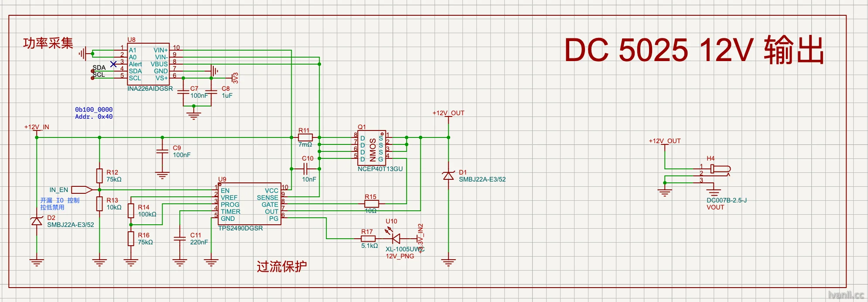Image resolution: width=868 pixels, height=302 pixels.
Task: Click the ground symbol under D1
Action: click(x=448, y=262)
